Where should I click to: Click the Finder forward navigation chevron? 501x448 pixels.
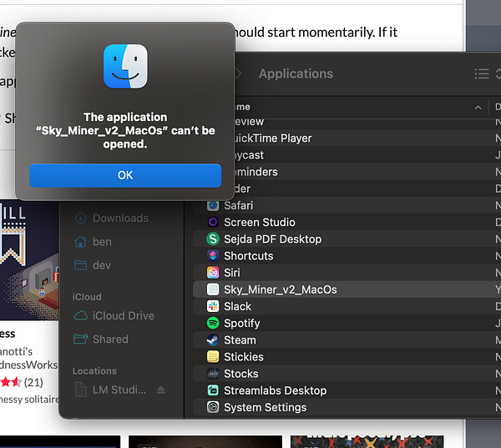[x=238, y=73]
